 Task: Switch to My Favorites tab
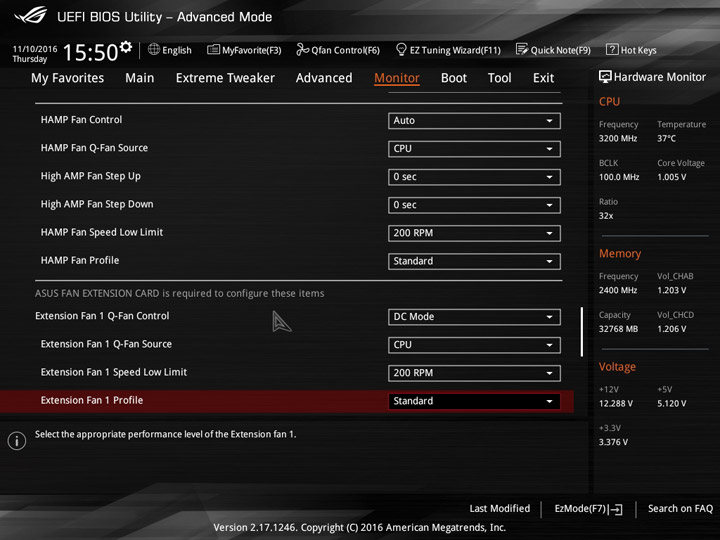click(x=68, y=78)
